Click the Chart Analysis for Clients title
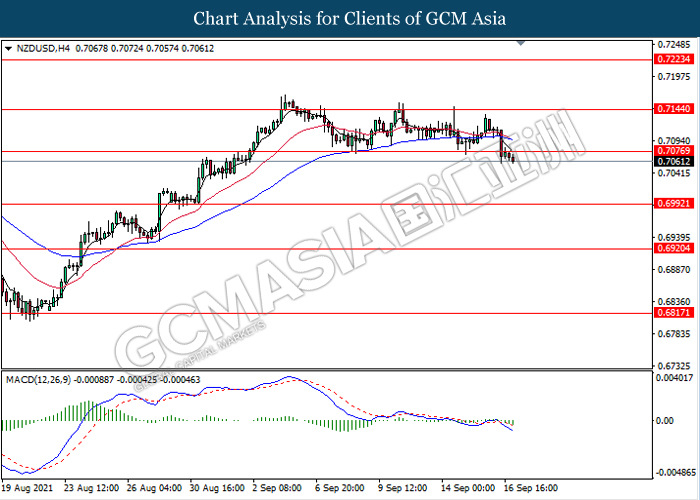Screen dimensions: 700x500 pyautogui.click(x=350, y=19)
